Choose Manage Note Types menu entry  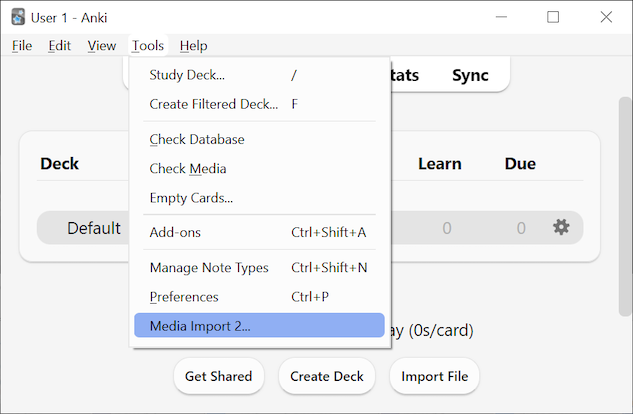[259, 268]
